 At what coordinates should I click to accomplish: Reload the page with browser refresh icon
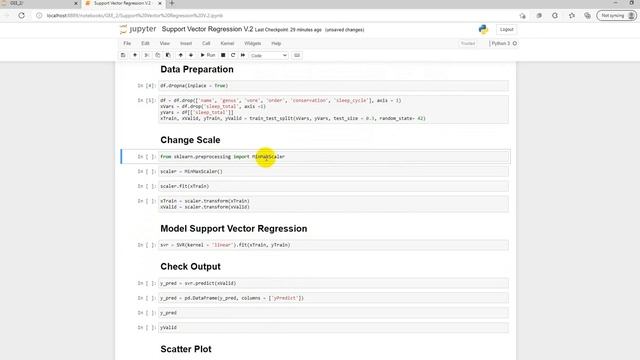21,16
